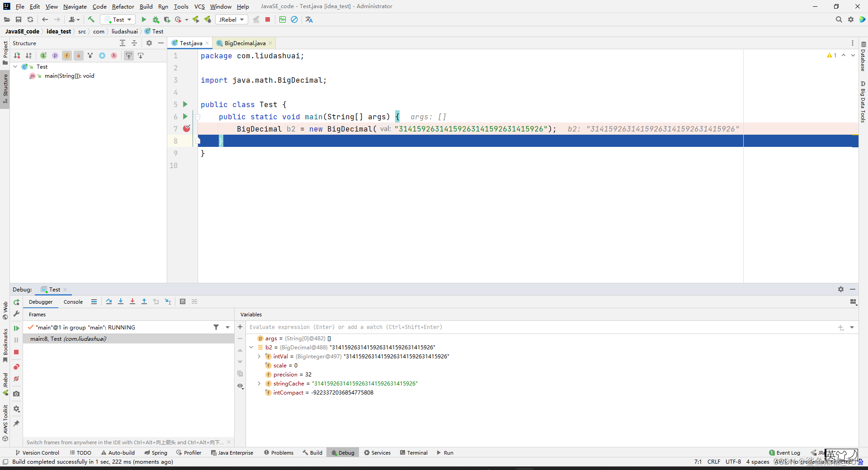Image resolution: width=868 pixels, height=470 pixels.
Task: Build project using the hammer icon
Action: pos(91,19)
